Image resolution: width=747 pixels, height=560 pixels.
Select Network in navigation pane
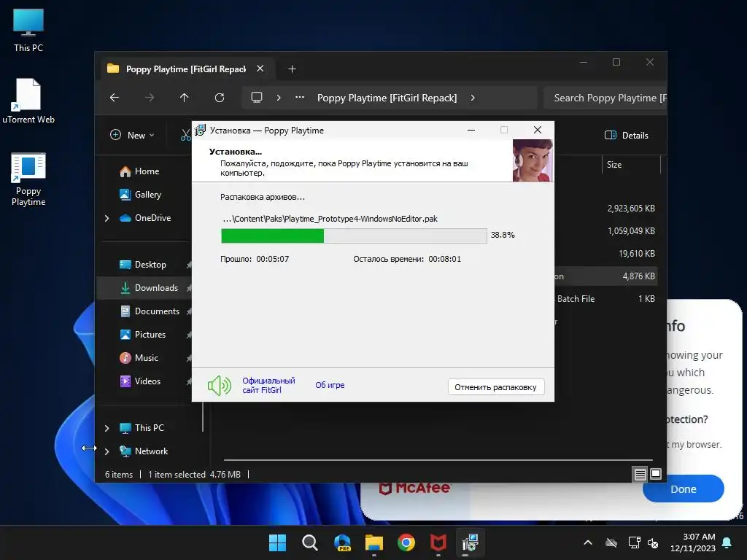click(x=144, y=451)
